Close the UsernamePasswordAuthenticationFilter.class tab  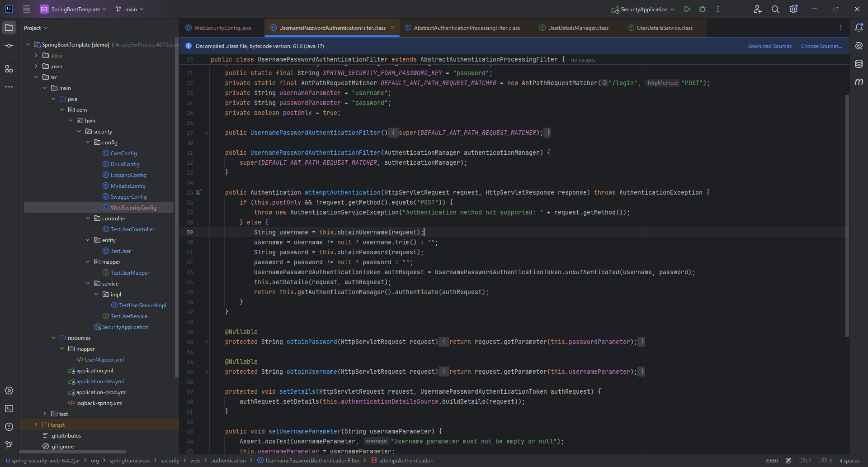(392, 28)
